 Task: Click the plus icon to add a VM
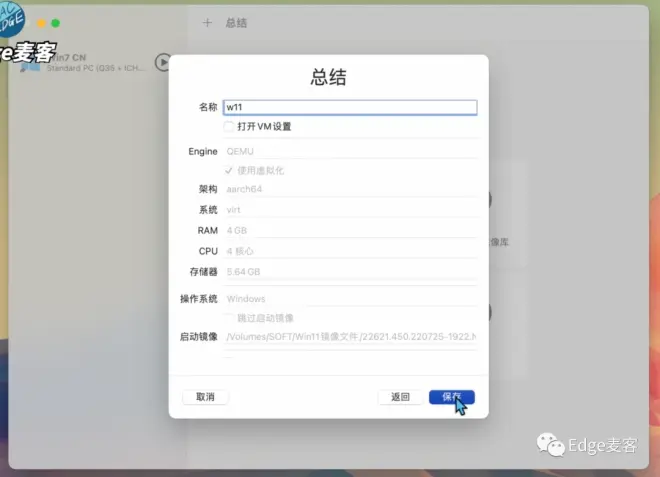point(207,22)
